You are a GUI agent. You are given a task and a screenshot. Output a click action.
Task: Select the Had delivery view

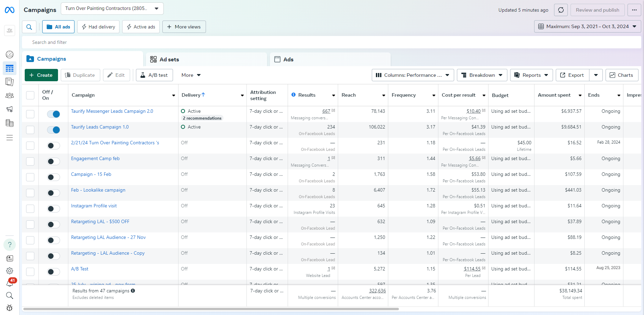(98, 27)
